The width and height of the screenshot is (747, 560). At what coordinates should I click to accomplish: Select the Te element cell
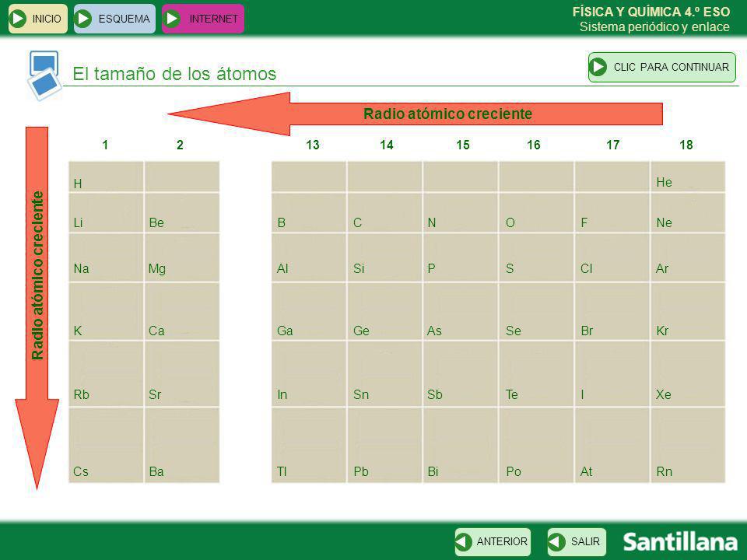click(536, 374)
